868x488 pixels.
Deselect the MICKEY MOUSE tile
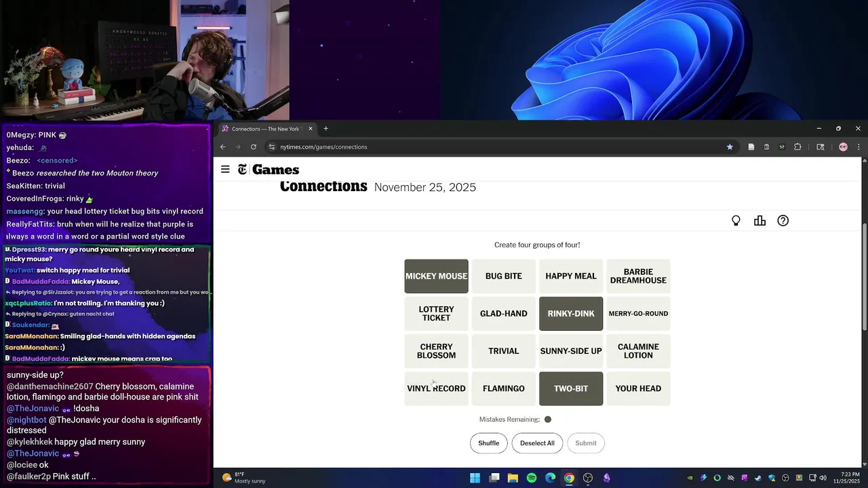(436, 276)
